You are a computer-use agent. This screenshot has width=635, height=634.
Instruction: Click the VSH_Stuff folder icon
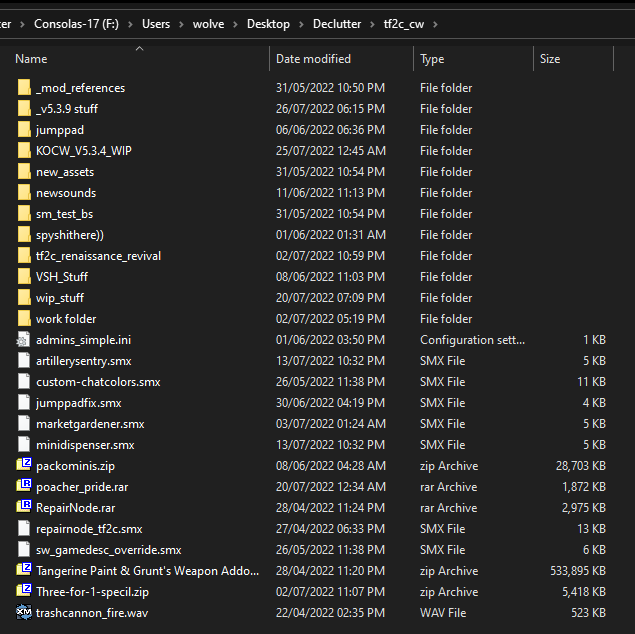point(24,277)
